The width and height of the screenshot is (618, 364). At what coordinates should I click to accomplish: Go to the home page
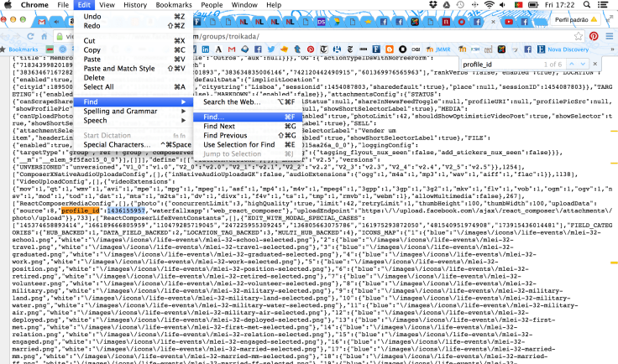45,36
